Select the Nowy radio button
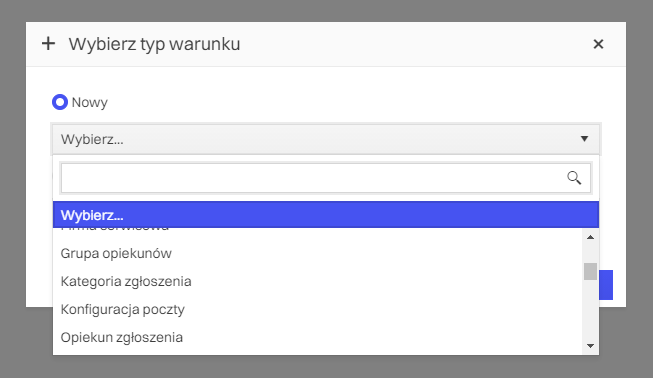Image resolution: width=653 pixels, height=378 pixels. click(60, 102)
